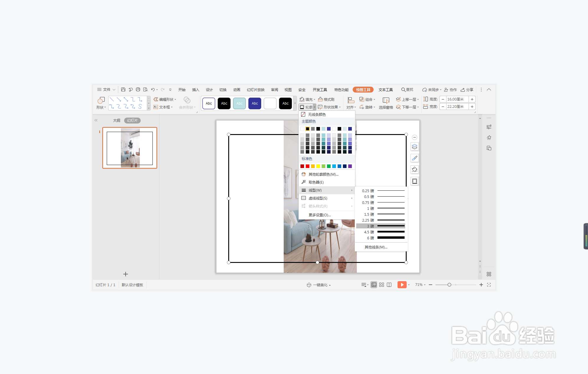Image resolution: width=588 pixels, height=374 pixels.
Task: Switch to reading view icon
Action: point(389,285)
